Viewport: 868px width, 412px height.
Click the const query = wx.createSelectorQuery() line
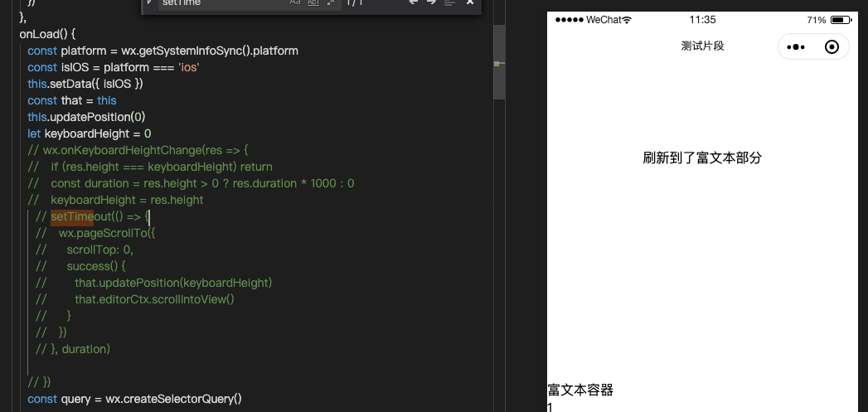coord(134,399)
